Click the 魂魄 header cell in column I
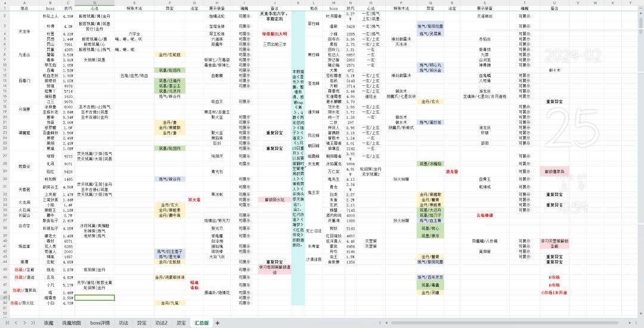 click(244, 8)
